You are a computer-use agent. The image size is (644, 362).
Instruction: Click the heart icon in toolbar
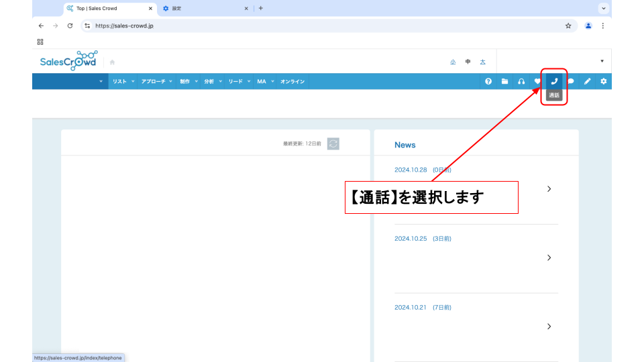537,81
